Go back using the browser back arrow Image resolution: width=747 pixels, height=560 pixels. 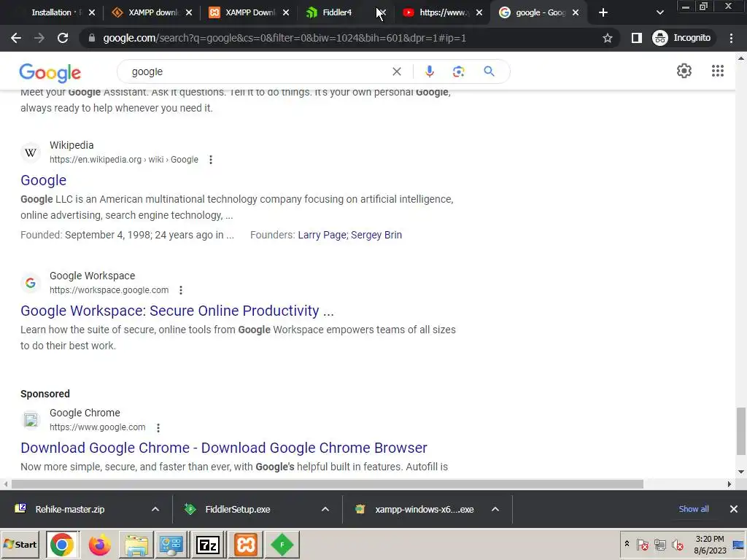coord(16,38)
